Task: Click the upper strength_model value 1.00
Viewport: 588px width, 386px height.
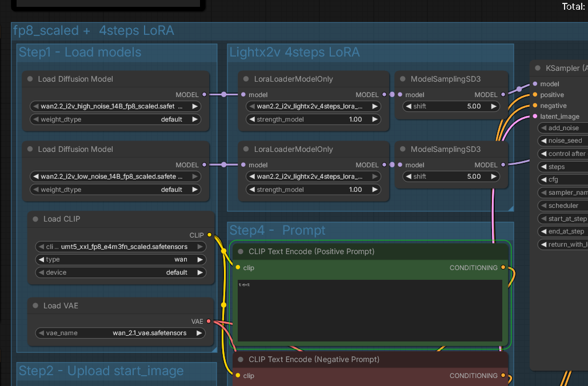Action: [355, 119]
